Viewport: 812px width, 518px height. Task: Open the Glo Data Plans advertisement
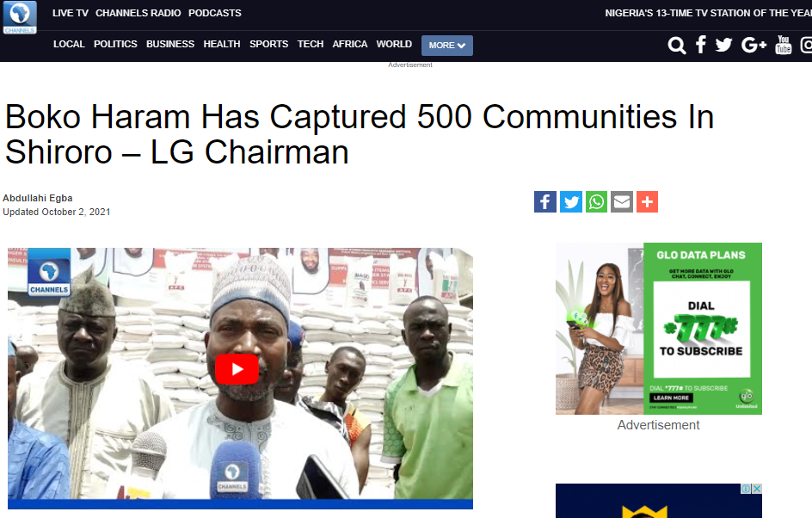pos(659,329)
